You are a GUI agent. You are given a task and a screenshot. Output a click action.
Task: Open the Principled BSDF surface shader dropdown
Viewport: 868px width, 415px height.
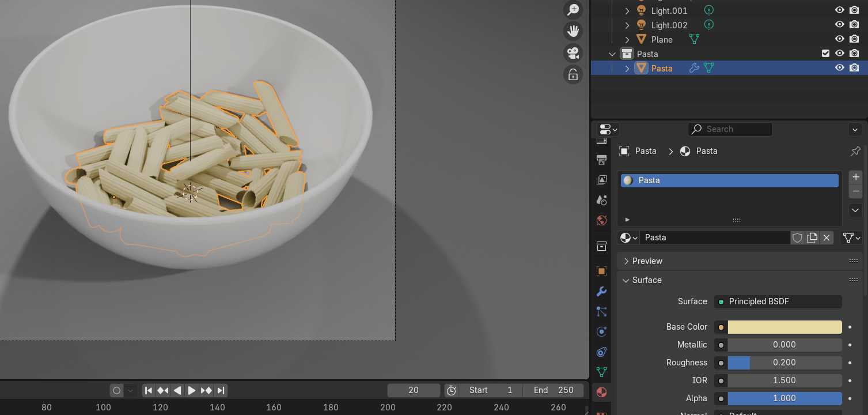[x=778, y=301]
